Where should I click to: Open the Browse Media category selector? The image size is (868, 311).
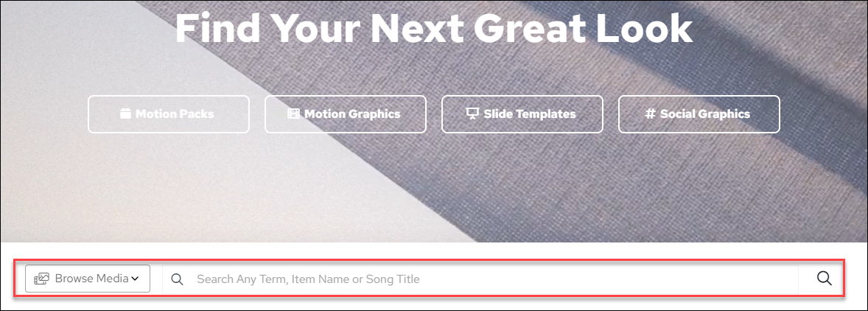coord(88,279)
